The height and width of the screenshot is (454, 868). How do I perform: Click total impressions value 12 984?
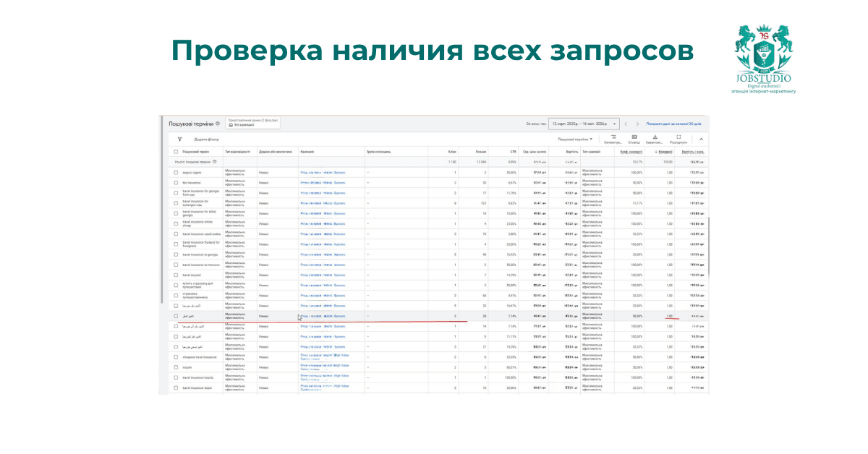(481, 162)
